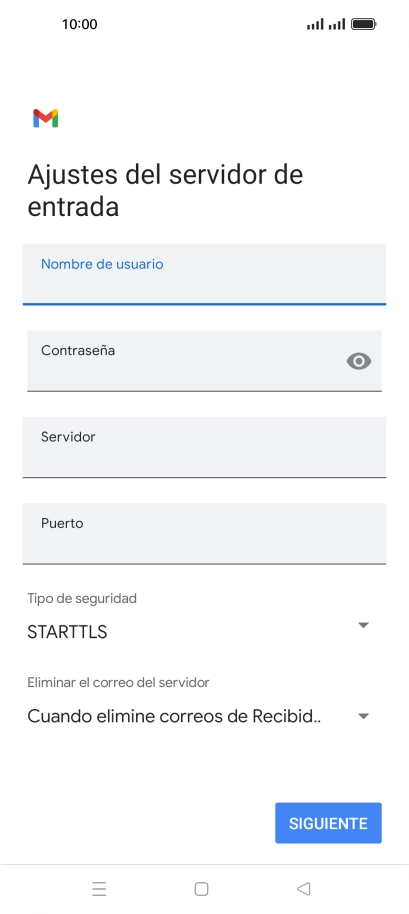Tap the Puerto input field
Viewport: 409px width, 914px height.
[x=204, y=533]
